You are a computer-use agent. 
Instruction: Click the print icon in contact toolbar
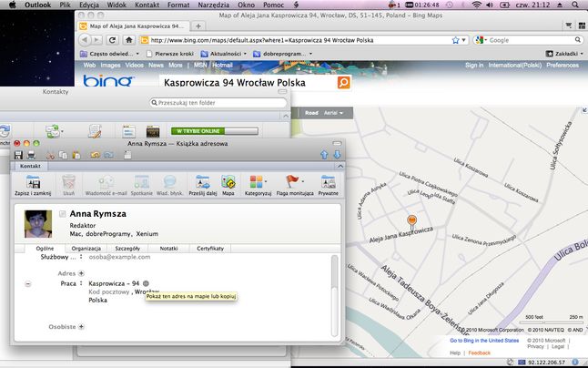pyautogui.click(x=31, y=155)
